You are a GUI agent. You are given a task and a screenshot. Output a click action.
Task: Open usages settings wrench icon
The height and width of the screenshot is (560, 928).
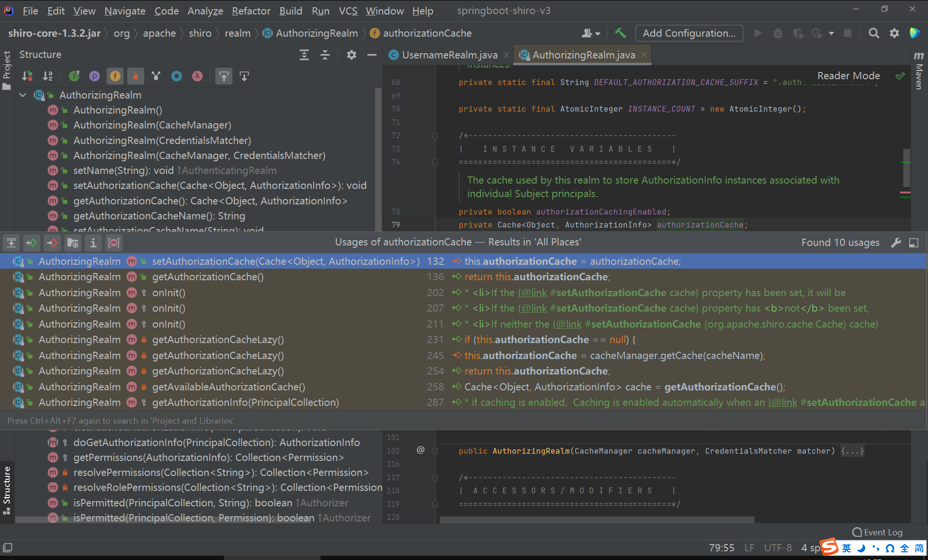896,243
